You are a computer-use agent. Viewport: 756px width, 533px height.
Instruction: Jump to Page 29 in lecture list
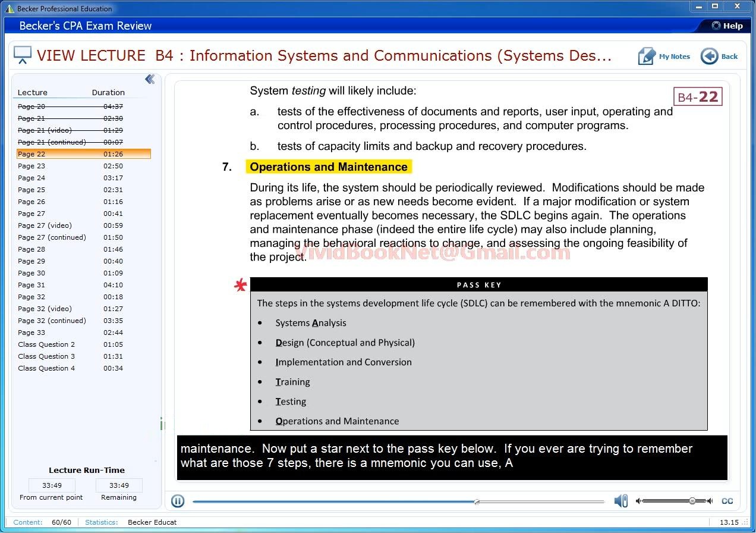point(83,261)
